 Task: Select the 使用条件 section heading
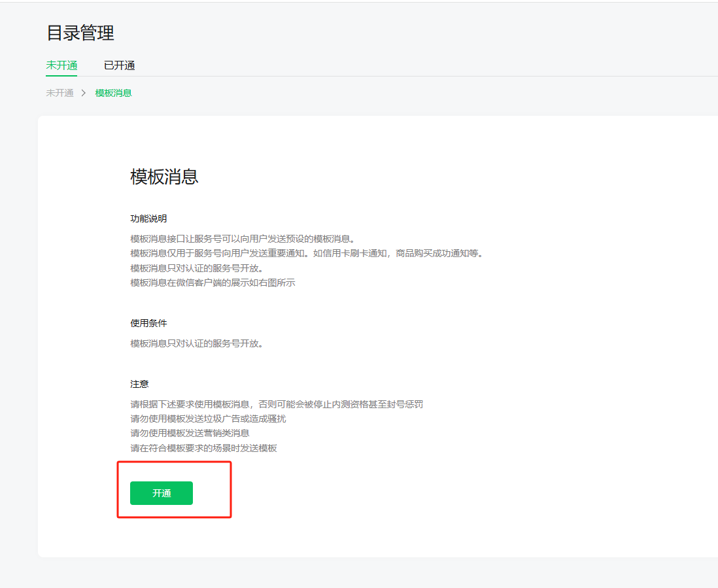[148, 323]
